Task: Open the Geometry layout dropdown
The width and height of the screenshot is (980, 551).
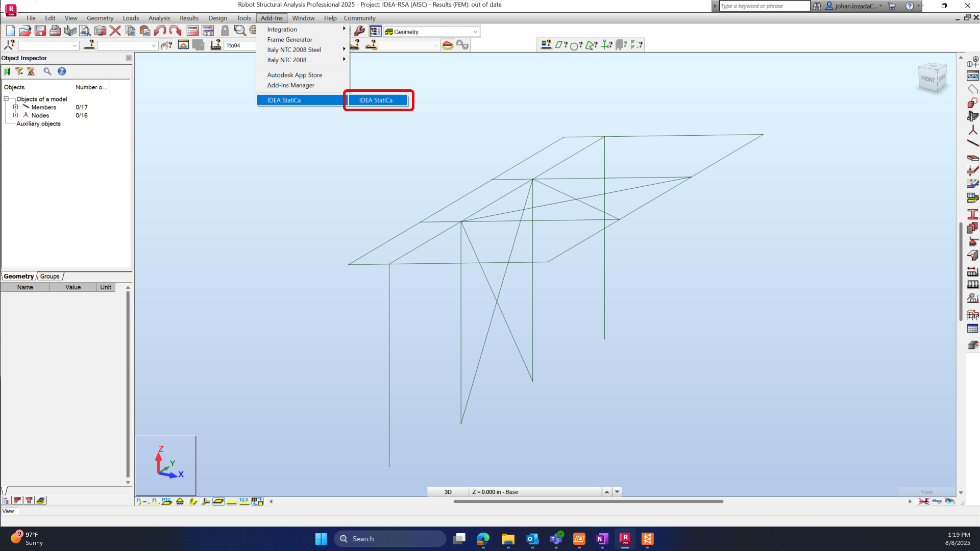Action: point(475,32)
